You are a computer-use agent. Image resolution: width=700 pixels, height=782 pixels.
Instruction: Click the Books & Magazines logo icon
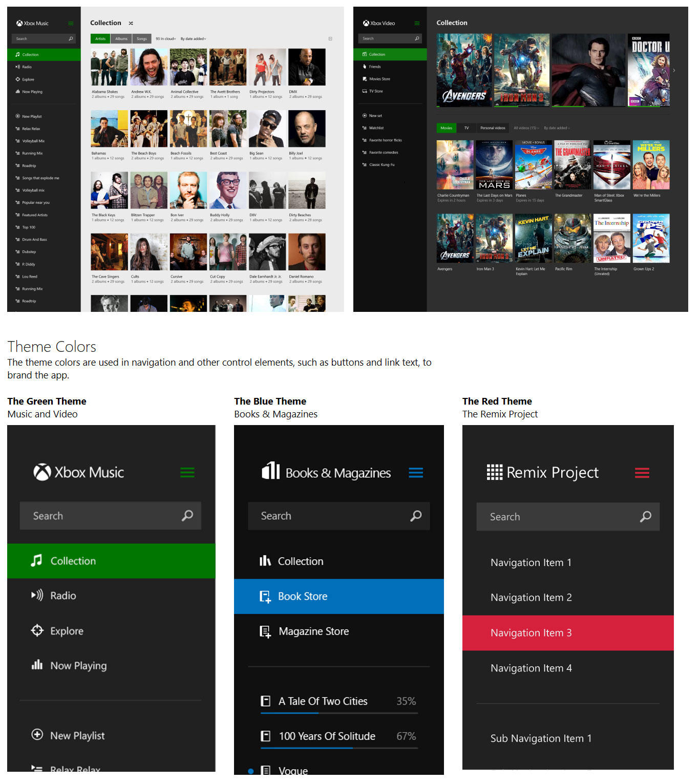click(x=271, y=470)
